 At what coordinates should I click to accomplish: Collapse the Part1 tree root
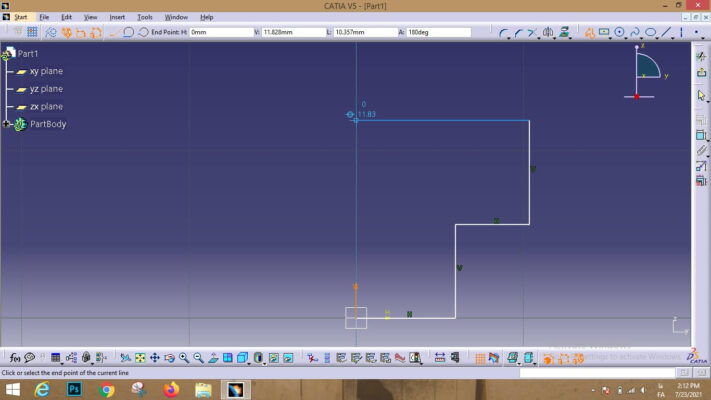(6, 53)
